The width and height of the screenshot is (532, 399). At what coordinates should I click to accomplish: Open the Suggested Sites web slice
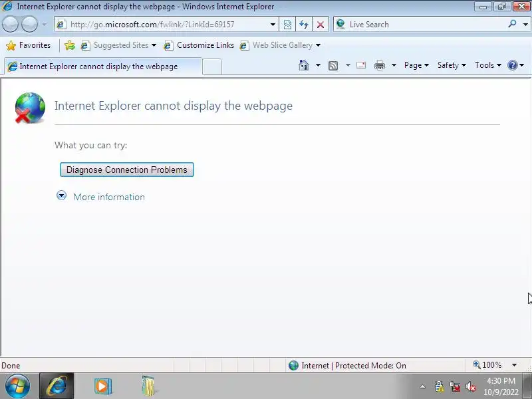coord(118,45)
